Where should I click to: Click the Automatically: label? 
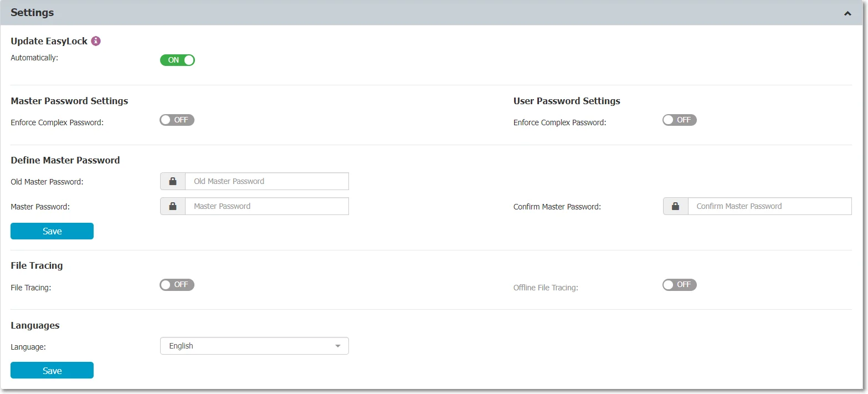pyautogui.click(x=34, y=58)
